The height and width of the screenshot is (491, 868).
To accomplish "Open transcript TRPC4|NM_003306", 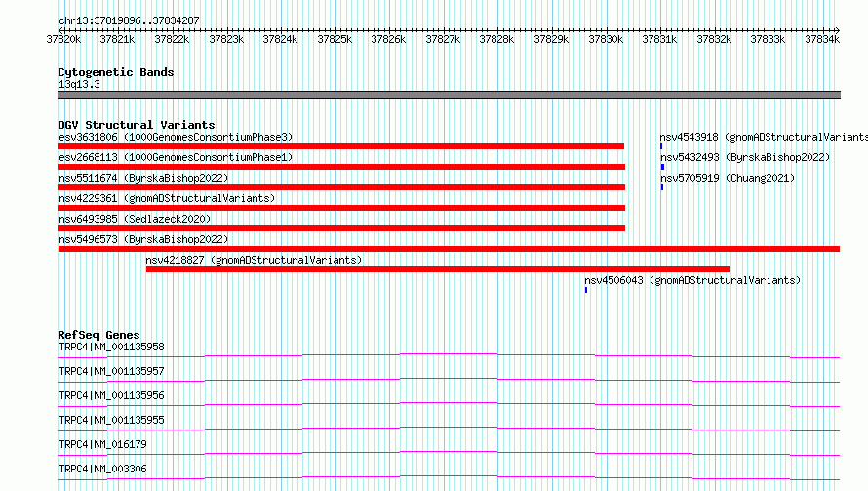I will pyautogui.click(x=102, y=469).
